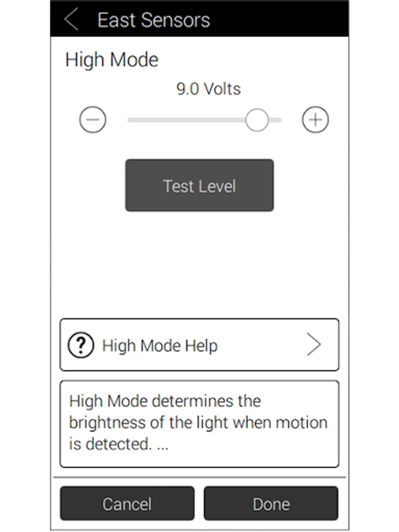
Task: Increase voltage with the plus button
Action: click(315, 120)
